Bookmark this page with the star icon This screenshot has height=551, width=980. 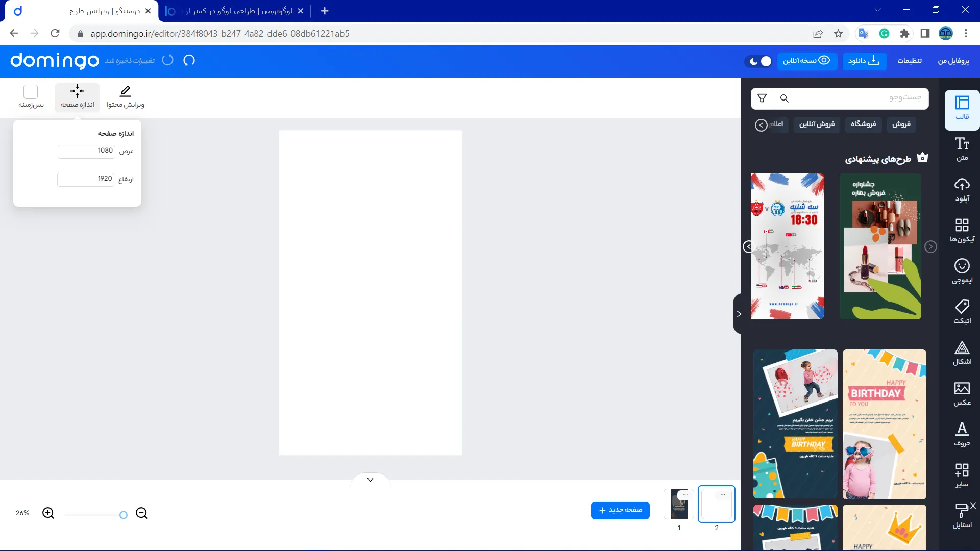[838, 34]
